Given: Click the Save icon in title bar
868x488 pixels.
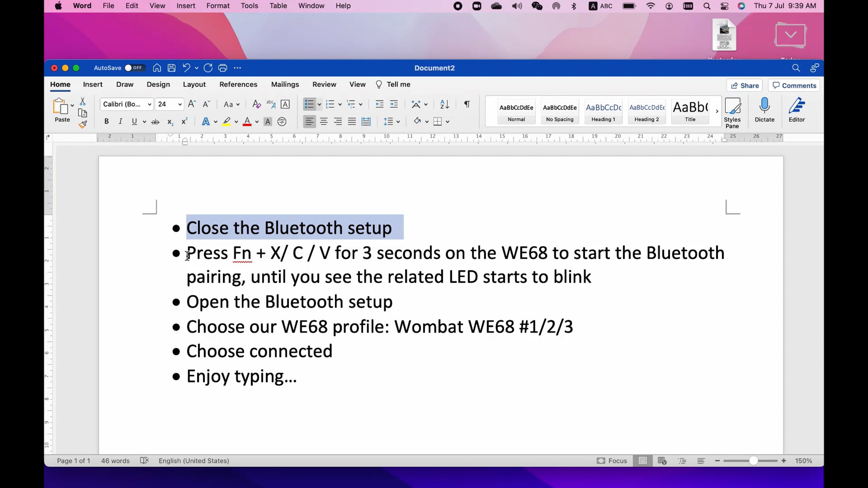Looking at the screenshot, I should pos(171,68).
